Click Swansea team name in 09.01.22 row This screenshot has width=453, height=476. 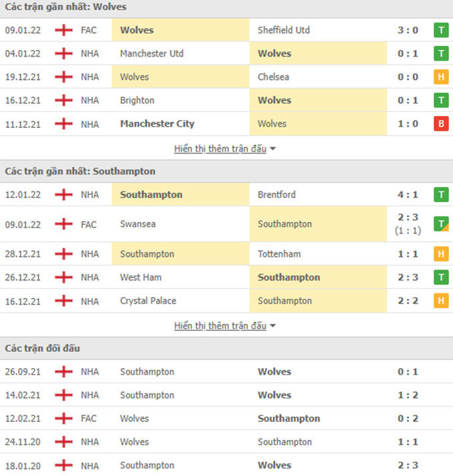click(138, 224)
